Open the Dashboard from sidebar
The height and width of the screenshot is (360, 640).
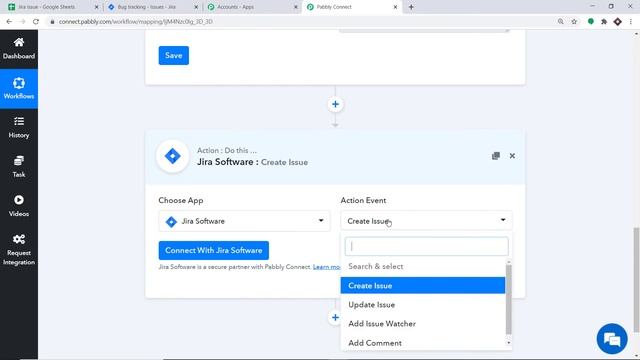[x=19, y=49]
